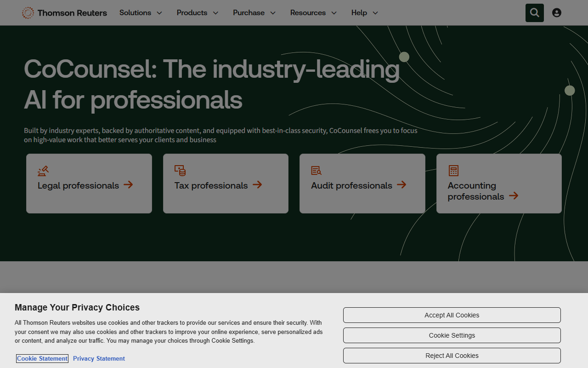Open Cookie Settings button
This screenshot has height=368, width=588.
pos(452,335)
